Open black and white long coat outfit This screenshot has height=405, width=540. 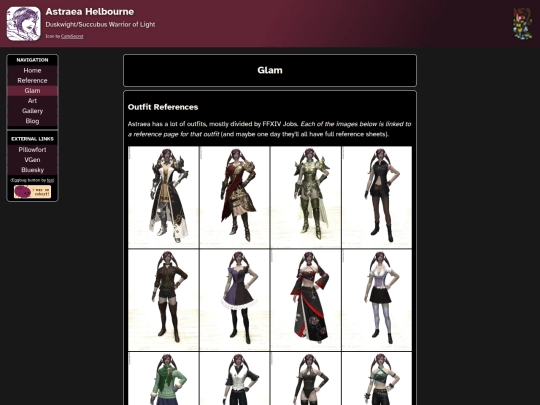pos(164,197)
